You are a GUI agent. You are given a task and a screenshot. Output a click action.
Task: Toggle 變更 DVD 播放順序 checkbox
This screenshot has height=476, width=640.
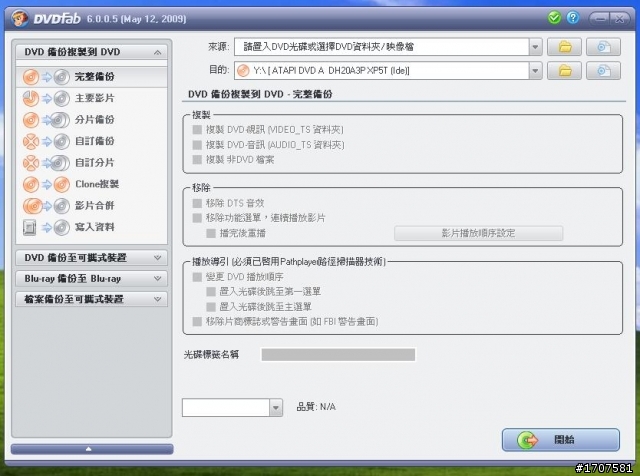[198, 277]
